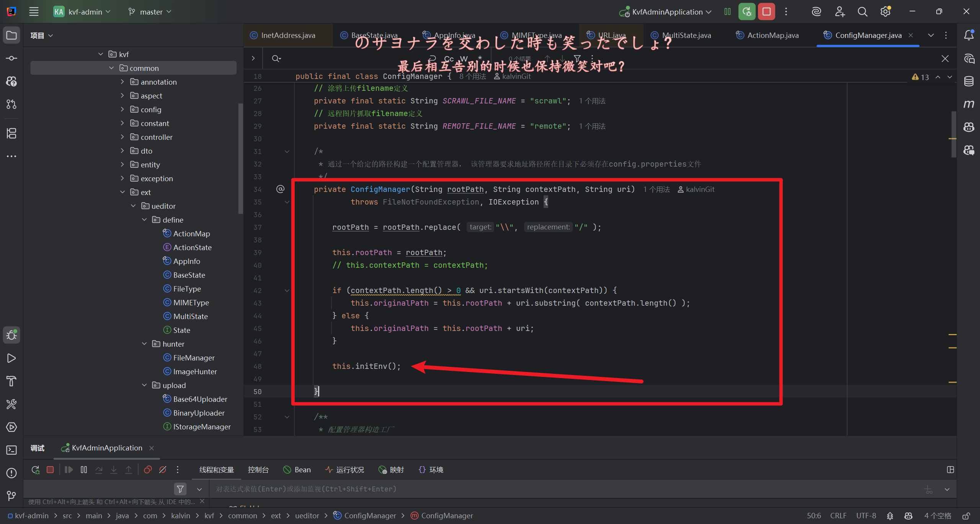This screenshot has height=524, width=980.
Task: Open the Project tool window folder icon
Action: coord(11,35)
